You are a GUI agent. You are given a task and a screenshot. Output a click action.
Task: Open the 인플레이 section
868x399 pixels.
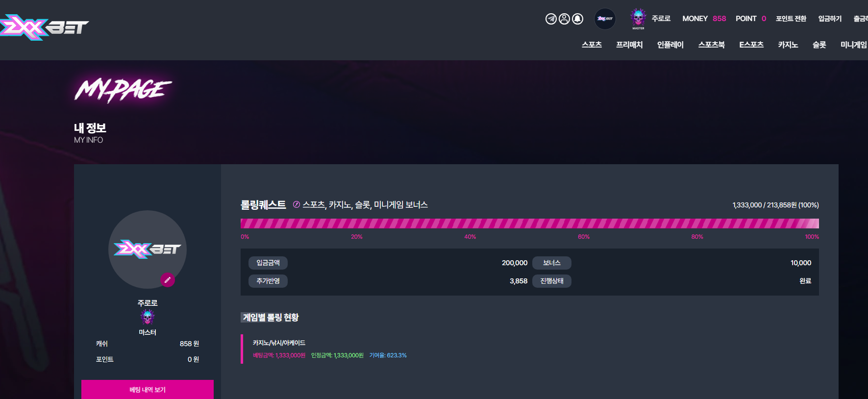[x=670, y=45]
